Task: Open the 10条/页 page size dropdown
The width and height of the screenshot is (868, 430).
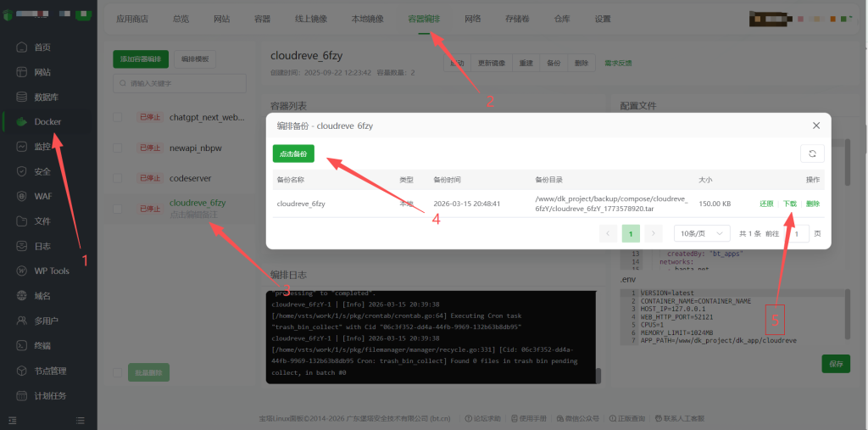Action: pyautogui.click(x=701, y=233)
